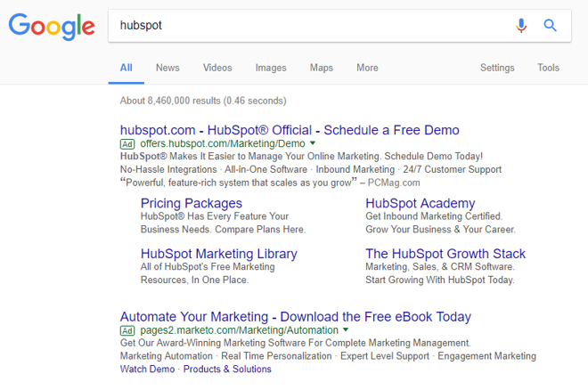Expand dropdown arrow next to pages2.marketo.com URL
This screenshot has height=390, width=588.
click(x=346, y=329)
